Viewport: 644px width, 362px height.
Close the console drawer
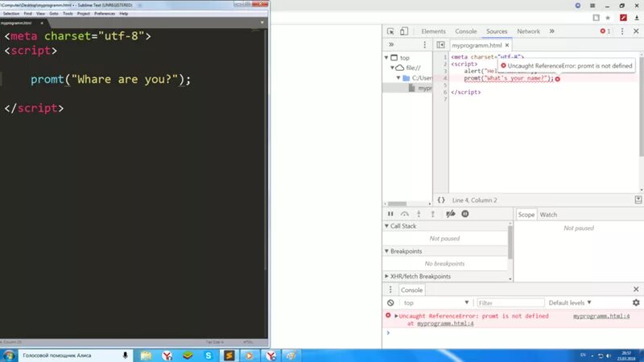click(636, 290)
